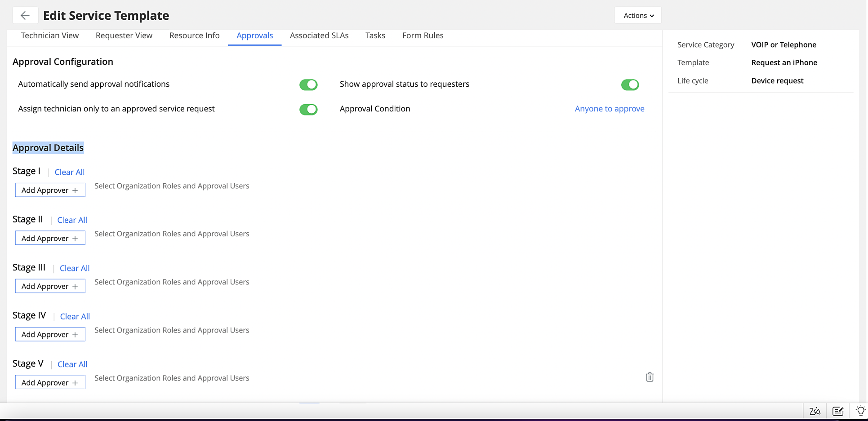This screenshot has height=421, width=868.
Task: Open the Resource Info tab
Action: tap(194, 35)
